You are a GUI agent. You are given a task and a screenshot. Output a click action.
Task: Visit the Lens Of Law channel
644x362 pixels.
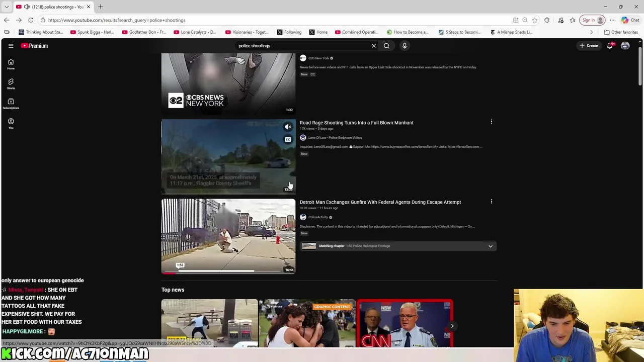click(335, 138)
